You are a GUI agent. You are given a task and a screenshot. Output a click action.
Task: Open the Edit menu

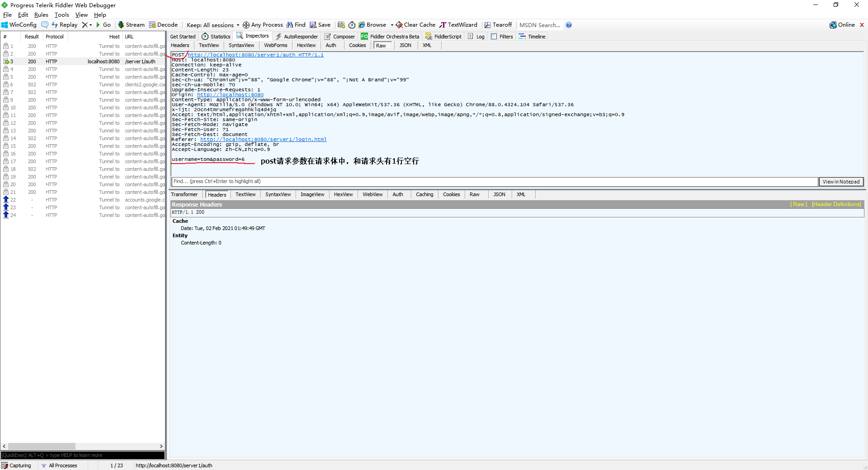[23, 15]
